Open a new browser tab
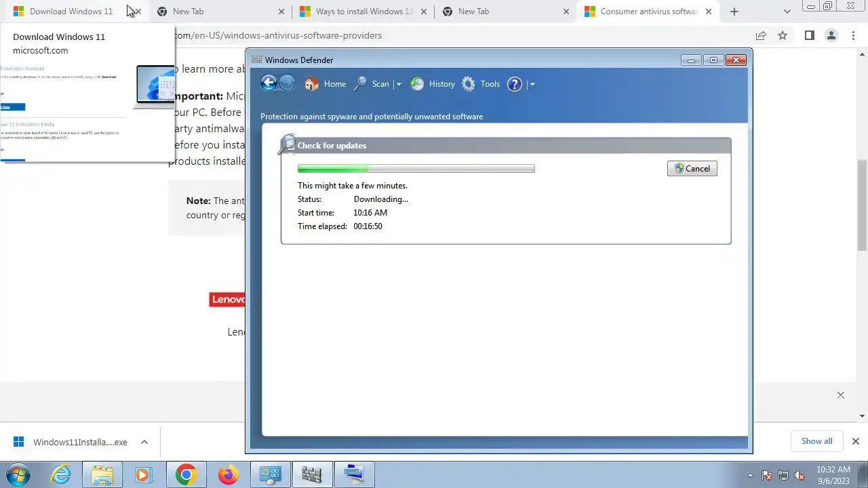 click(x=734, y=12)
